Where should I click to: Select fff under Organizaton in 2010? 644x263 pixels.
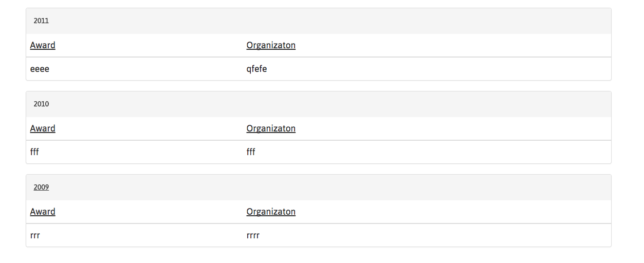(251, 152)
